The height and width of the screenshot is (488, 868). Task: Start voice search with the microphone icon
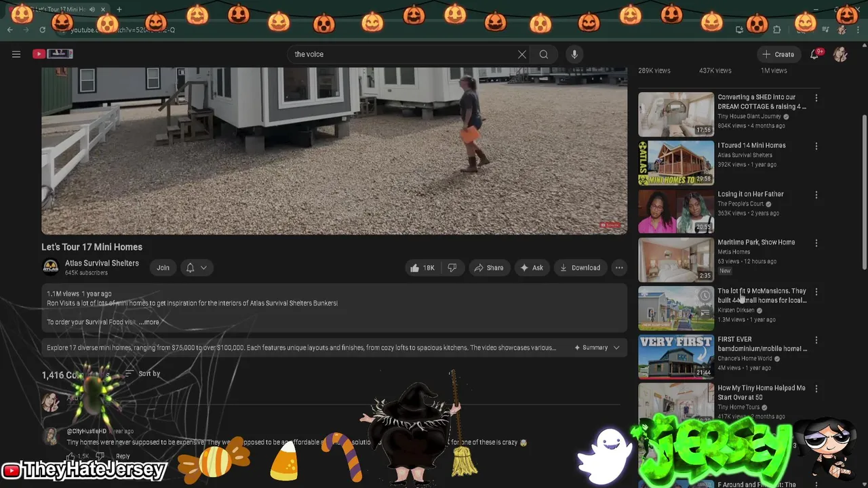574,54
